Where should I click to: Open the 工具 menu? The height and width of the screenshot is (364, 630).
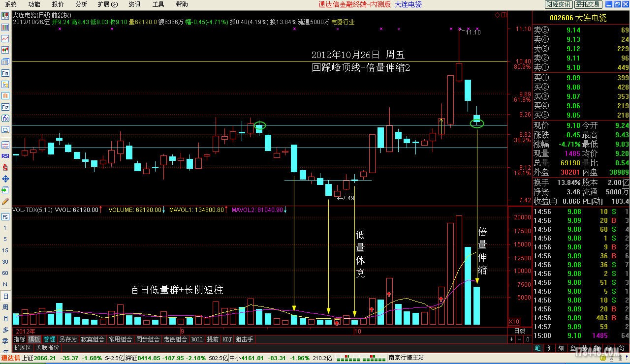(x=158, y=4)
